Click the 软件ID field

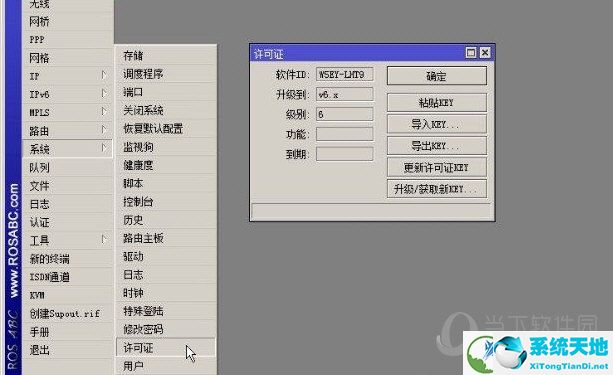point(344,74)
